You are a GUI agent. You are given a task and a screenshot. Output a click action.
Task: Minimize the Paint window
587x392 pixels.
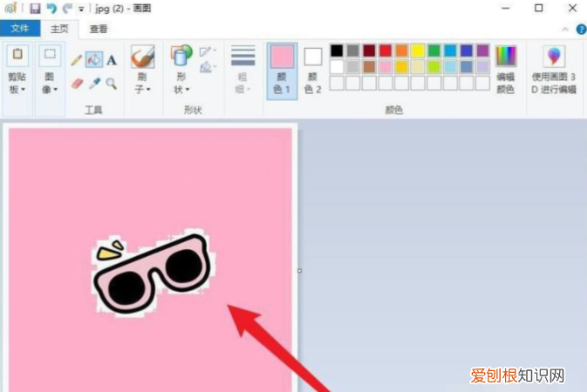(506, 8)
